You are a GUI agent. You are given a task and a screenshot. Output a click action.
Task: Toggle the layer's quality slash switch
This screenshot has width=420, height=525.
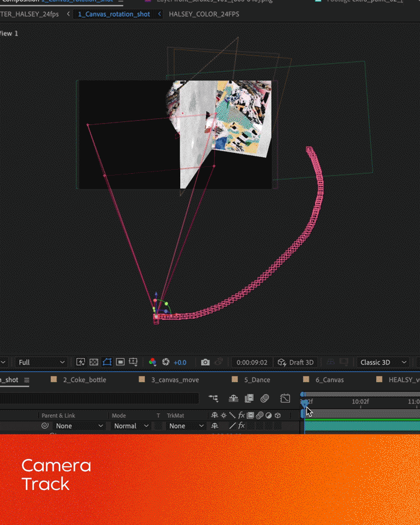232,426
